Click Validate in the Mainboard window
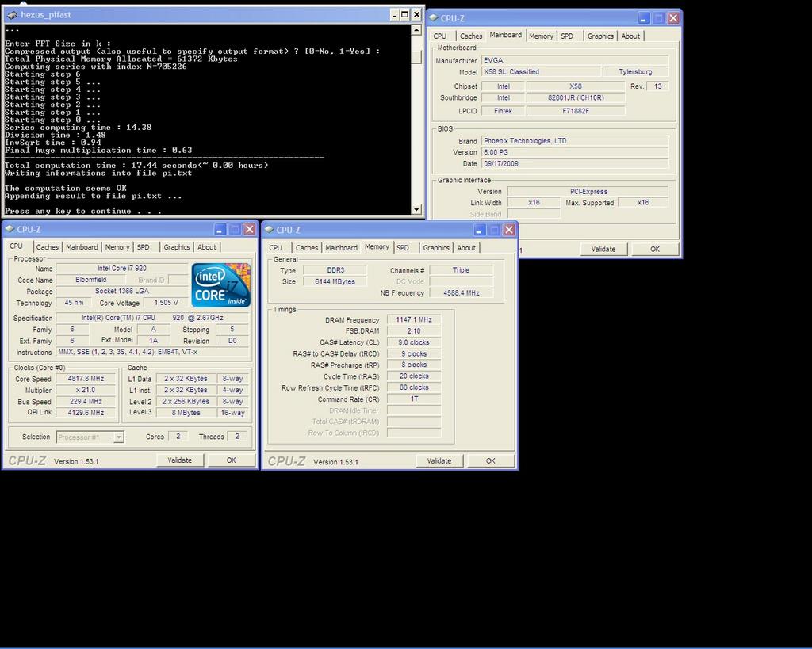Image resolution: width=812 pixels, height=649 pixels. click(x=603, y=249)
